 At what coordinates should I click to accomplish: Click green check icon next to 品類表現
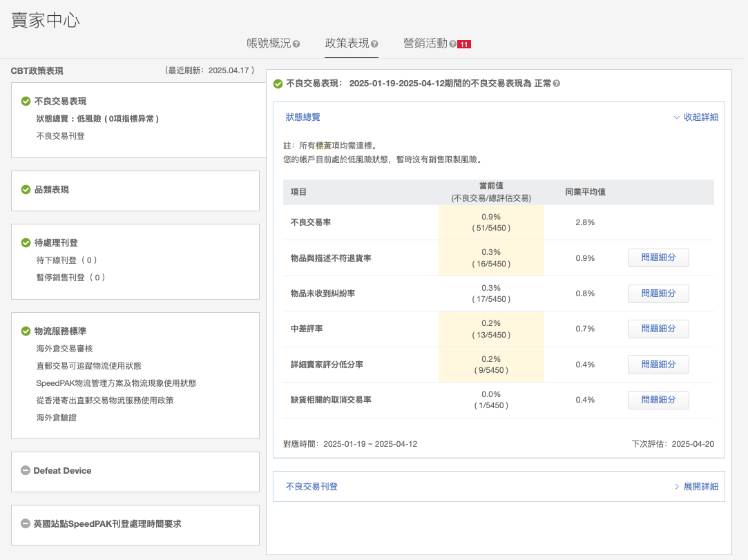[26, 190]
